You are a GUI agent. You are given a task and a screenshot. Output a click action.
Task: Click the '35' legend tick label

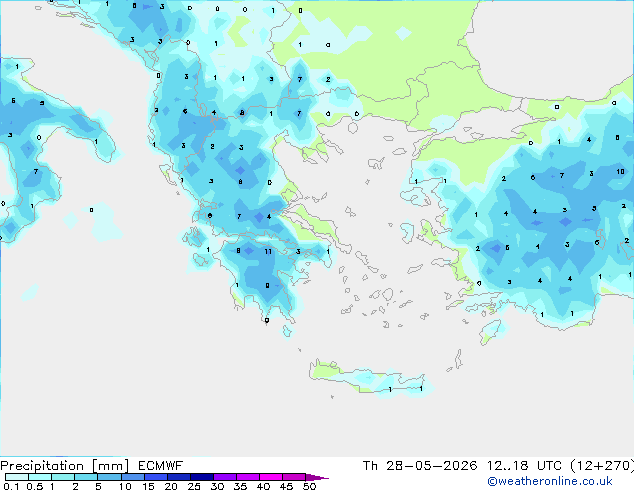240,486
